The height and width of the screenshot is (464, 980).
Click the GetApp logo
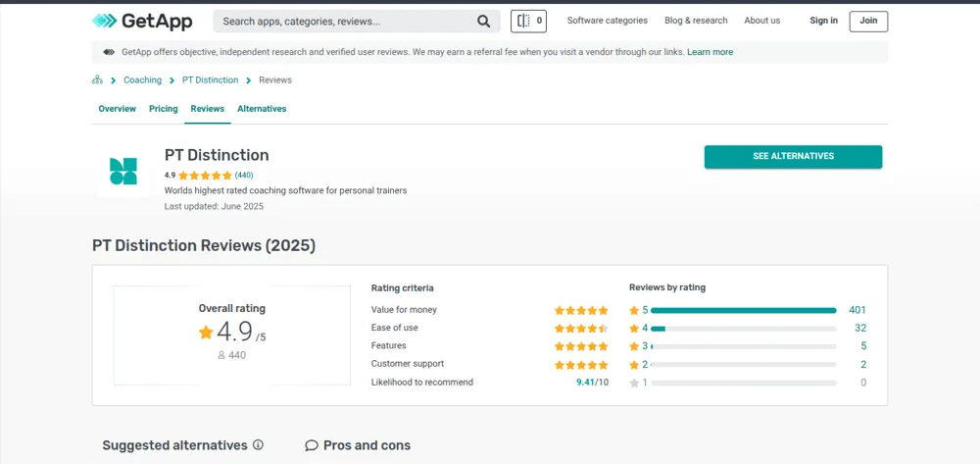(x=142, y=22)
